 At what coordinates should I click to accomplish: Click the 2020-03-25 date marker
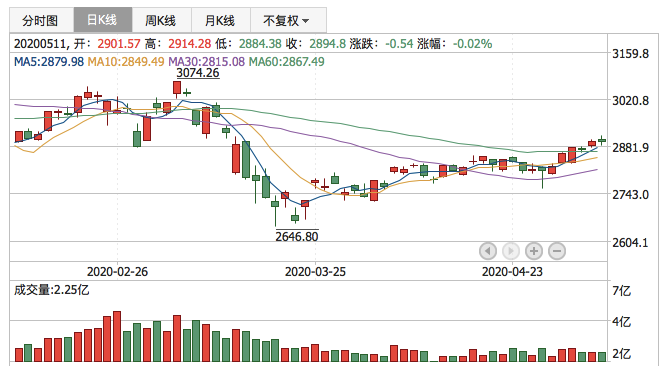pos(315,271)
